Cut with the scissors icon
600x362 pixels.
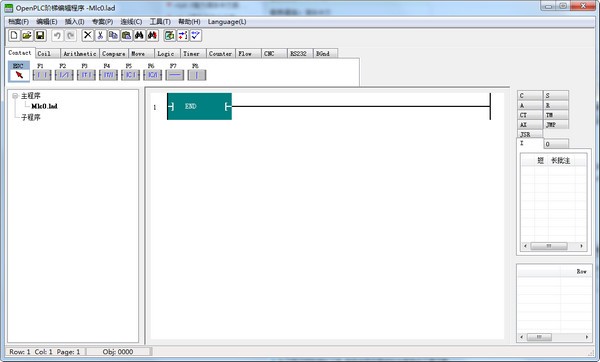coord(101,36)
